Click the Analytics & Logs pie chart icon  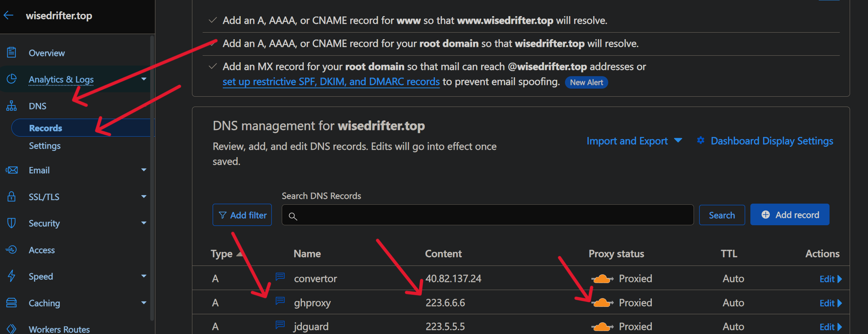point(11,79)
